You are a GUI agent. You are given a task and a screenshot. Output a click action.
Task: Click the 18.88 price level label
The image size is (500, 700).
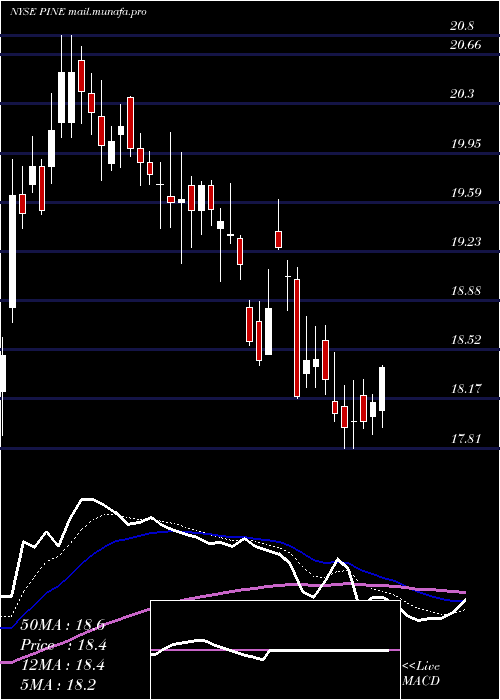pyautogui.click(x=466, y=291)
